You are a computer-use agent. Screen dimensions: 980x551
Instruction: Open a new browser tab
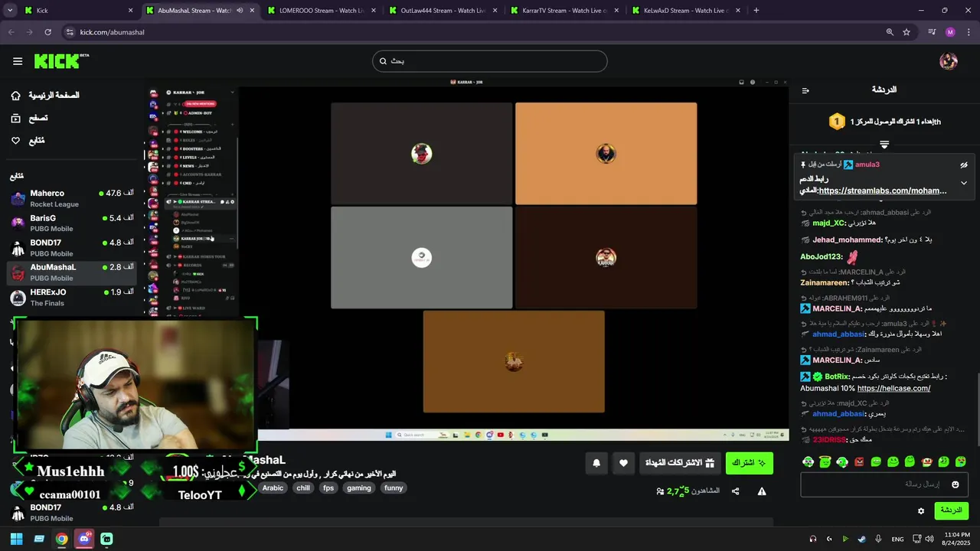[756, 11]
